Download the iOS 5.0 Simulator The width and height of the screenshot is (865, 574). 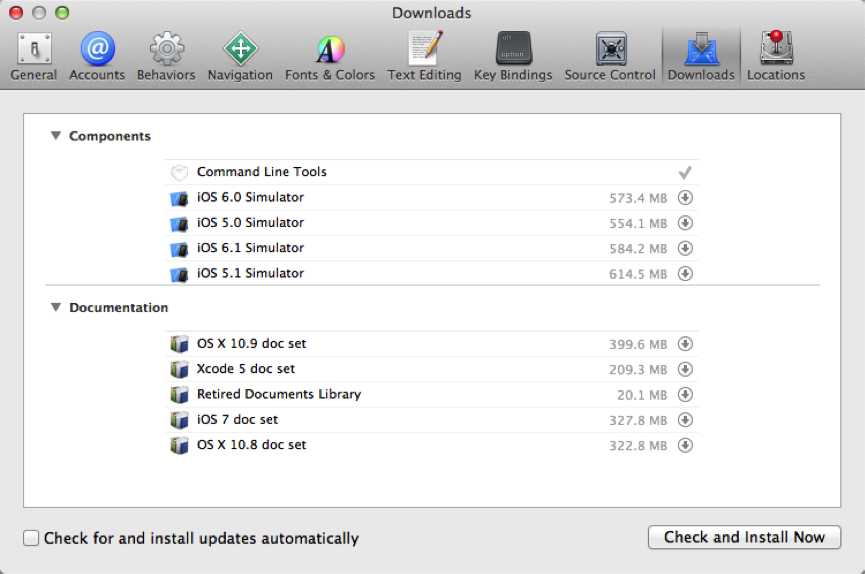click(685, 223)
